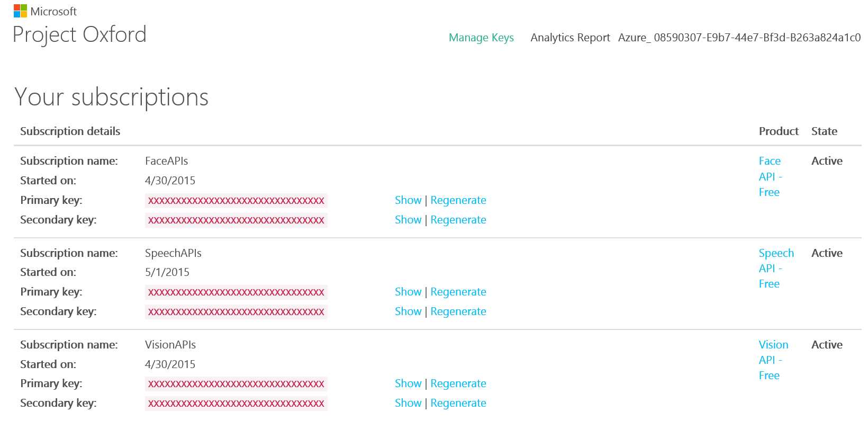Show the SpeechAPIs primary key
The height and width of the screenshot is (429, 868).
tap(408, 292)
